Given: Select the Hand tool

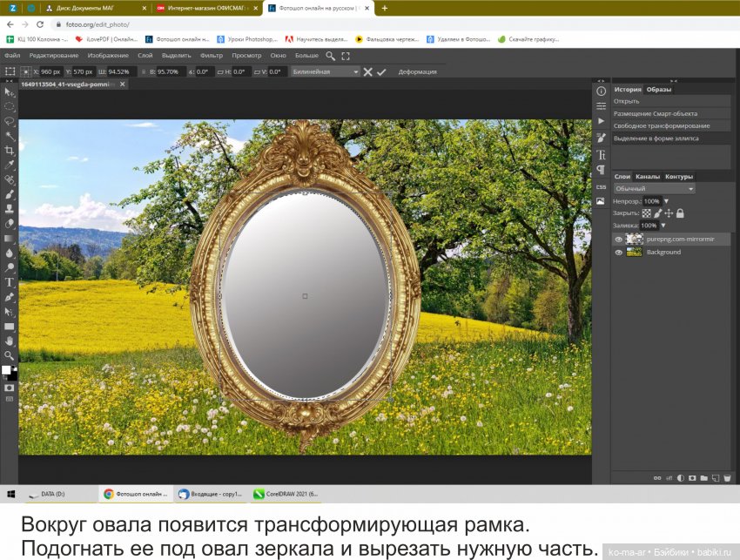Looking at the screenshot, I should tap(10, 341).
